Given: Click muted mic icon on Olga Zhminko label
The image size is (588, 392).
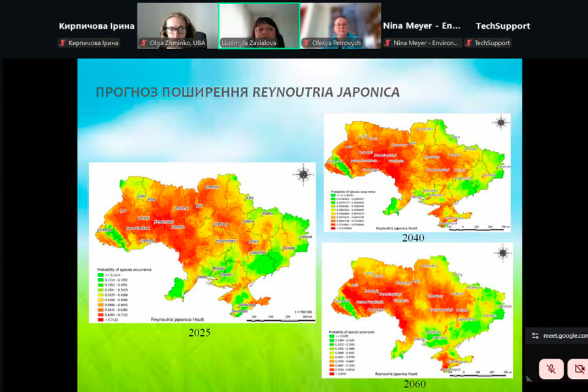Looking at the screenshot, I should (144, 42).
